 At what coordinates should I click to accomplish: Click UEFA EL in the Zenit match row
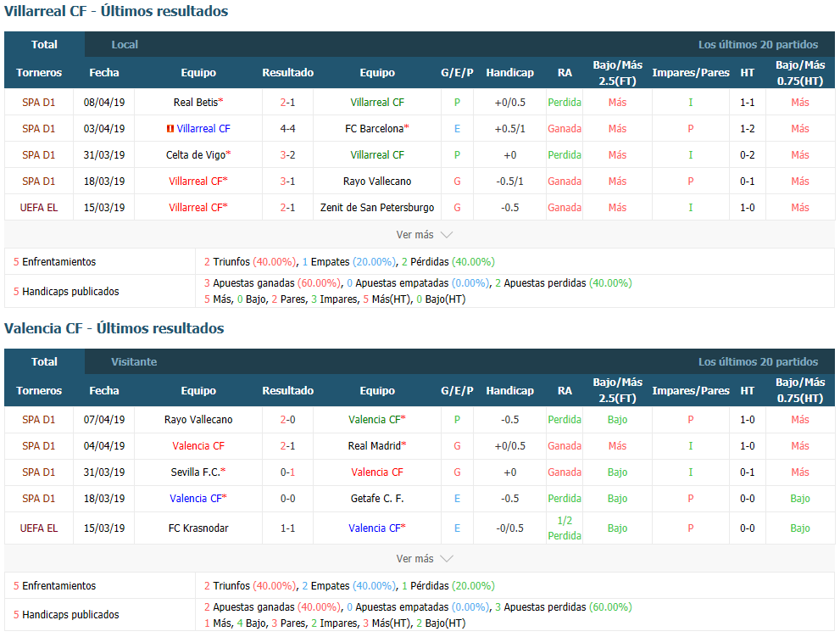[x=39, y=208]
